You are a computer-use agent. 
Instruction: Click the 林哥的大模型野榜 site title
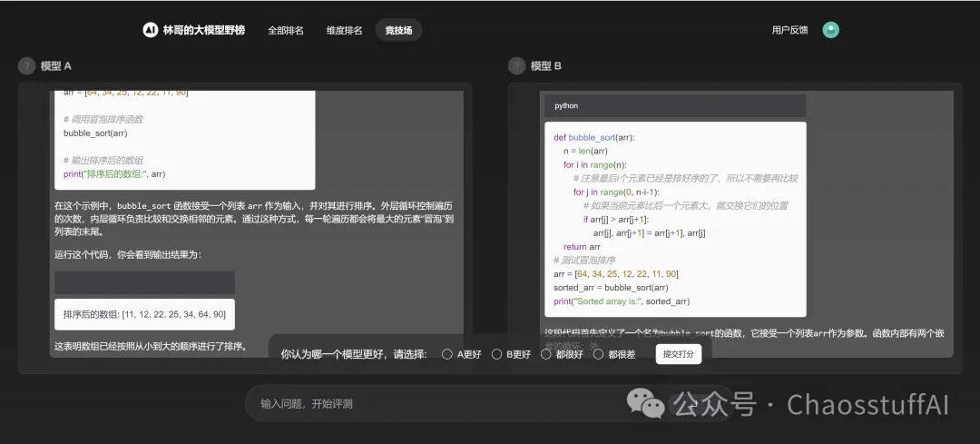tap(204, 30)
